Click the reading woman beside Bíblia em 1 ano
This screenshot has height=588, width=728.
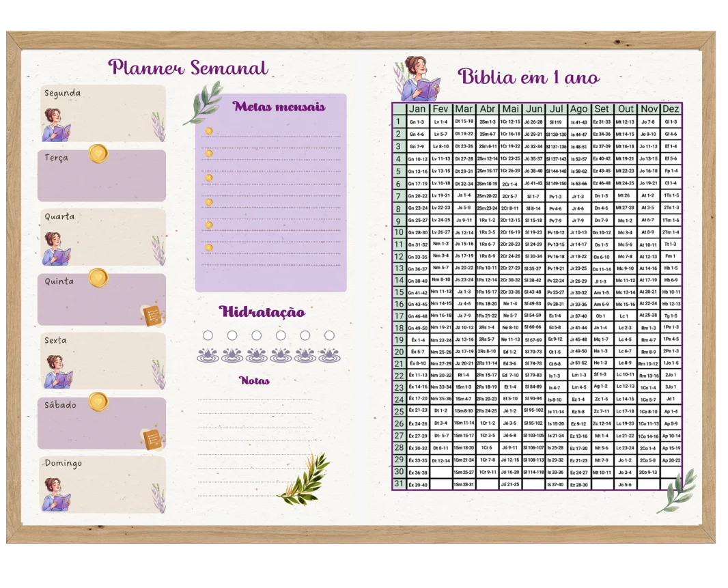pos(420,80)
